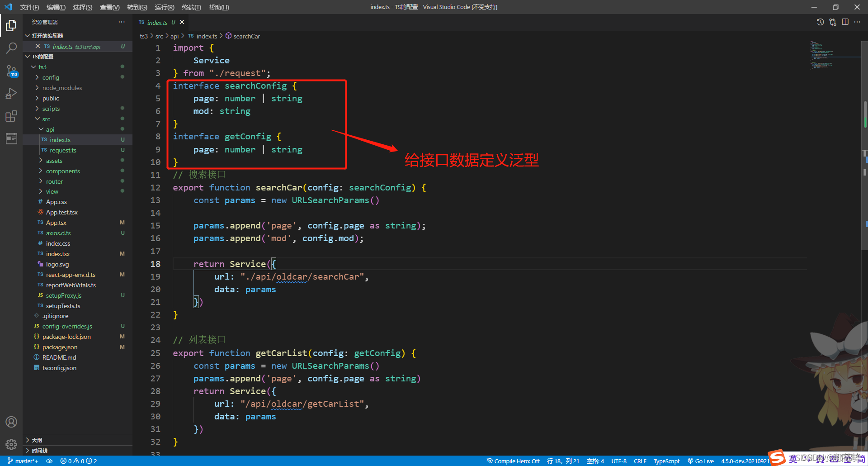Open the sixth activity bar panel icon
Viewport: 868px width, 466px height.
click(11, 138)
